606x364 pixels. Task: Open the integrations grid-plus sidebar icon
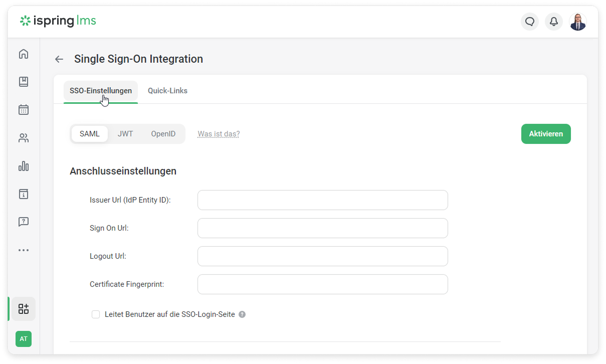tap(24, 309)
